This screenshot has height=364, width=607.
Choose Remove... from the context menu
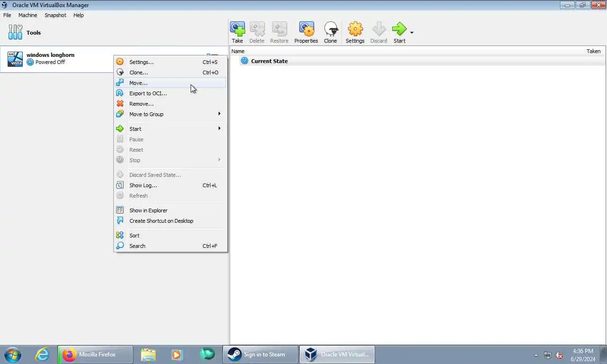pyautogui.click(x=170, y=104)
